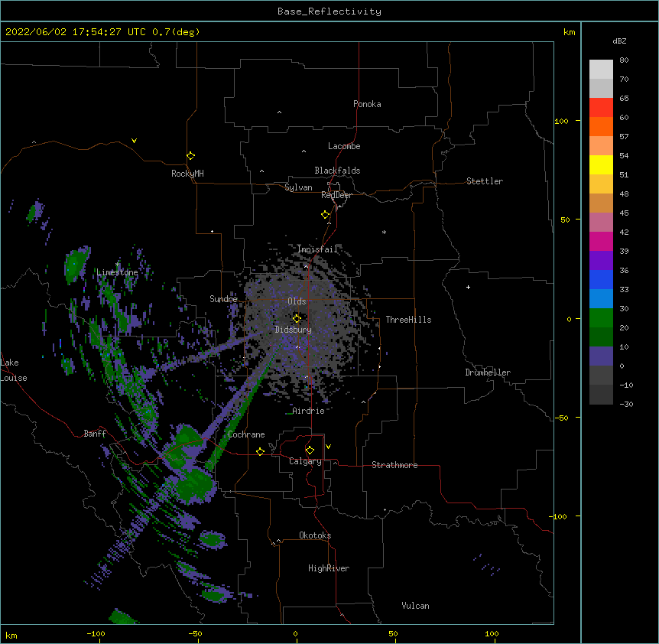Click the white plus marker north of Drumheller
The image size is (659, 644).
pos(468,287)
